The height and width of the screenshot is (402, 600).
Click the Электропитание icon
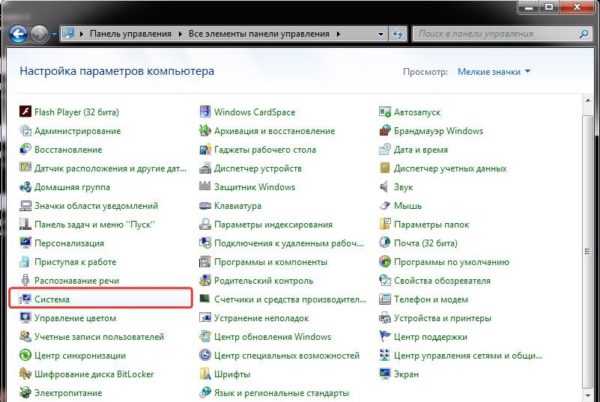coord(25,392)
